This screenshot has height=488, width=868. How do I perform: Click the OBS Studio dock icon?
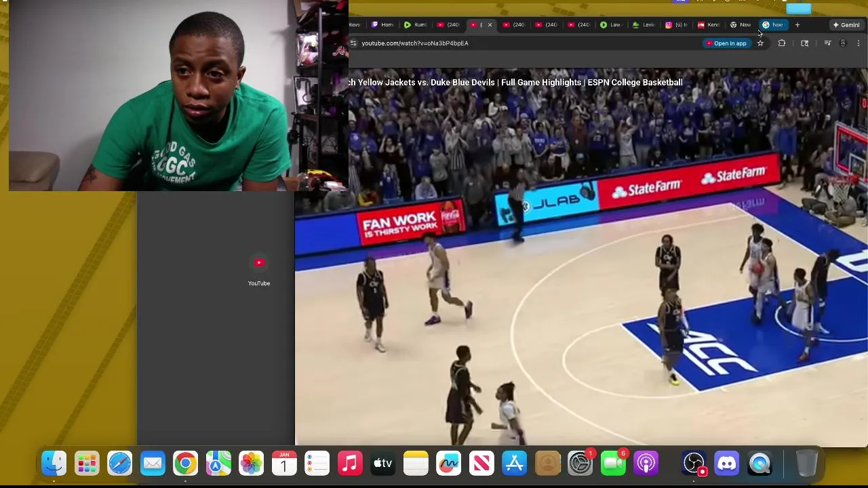(x=694, y=464)
